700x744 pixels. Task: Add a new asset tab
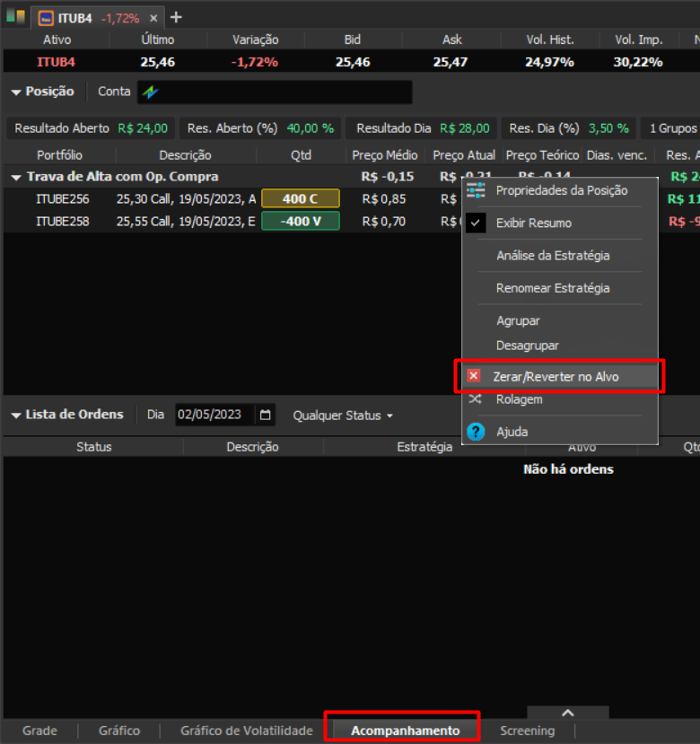176,18
